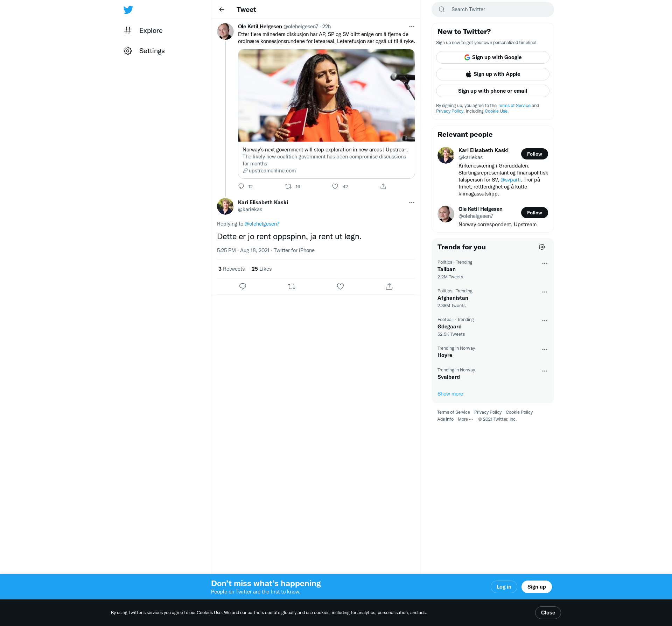Open more options for Afghanistan trend

pos(545,292)
